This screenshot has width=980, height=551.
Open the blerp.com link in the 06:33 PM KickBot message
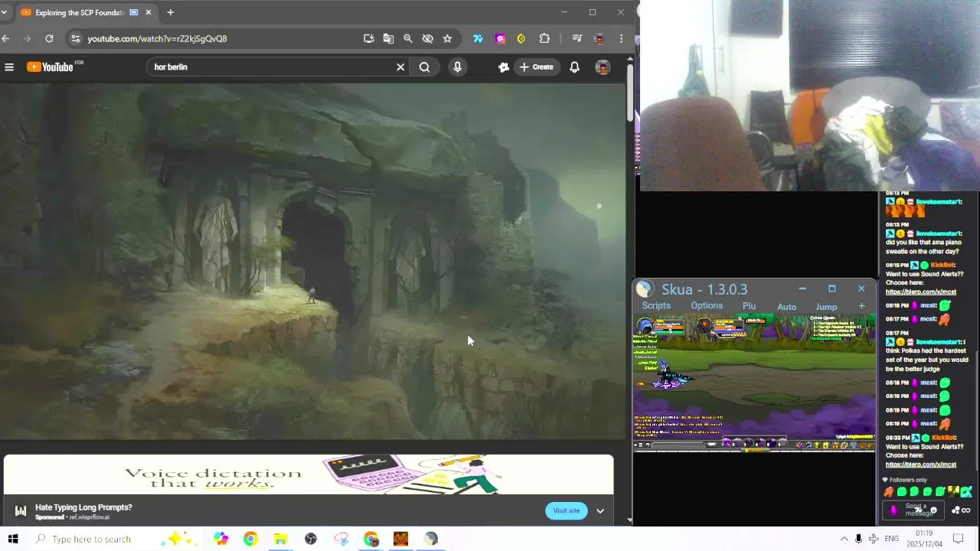(921, 465)
